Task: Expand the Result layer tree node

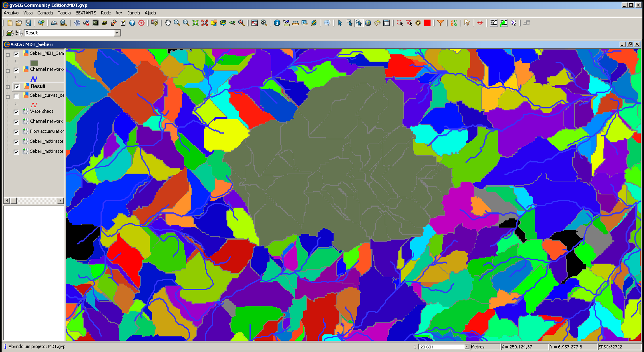Action: pos(8,87)
